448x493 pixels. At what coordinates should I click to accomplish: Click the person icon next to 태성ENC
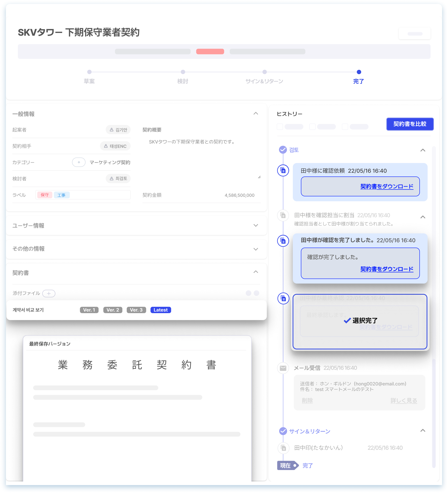(106, 146)
